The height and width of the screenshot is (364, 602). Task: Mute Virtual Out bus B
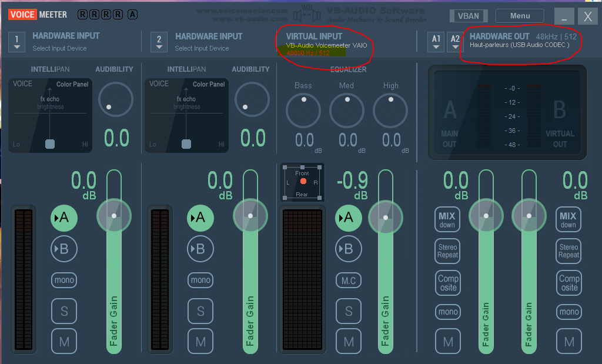point(569,341)
